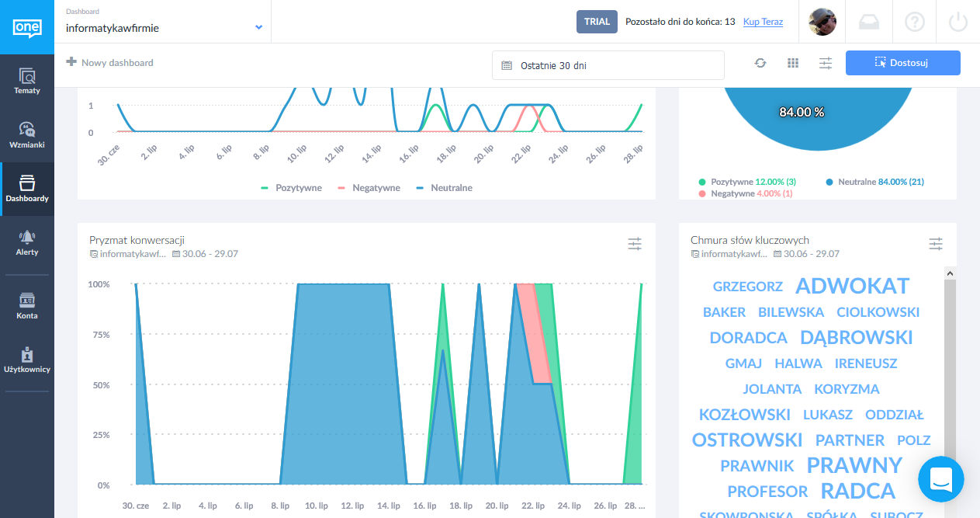The width and height of the screenshot is (980, 518).
Task: Click the calendar icon in date field
Action: 507,65
